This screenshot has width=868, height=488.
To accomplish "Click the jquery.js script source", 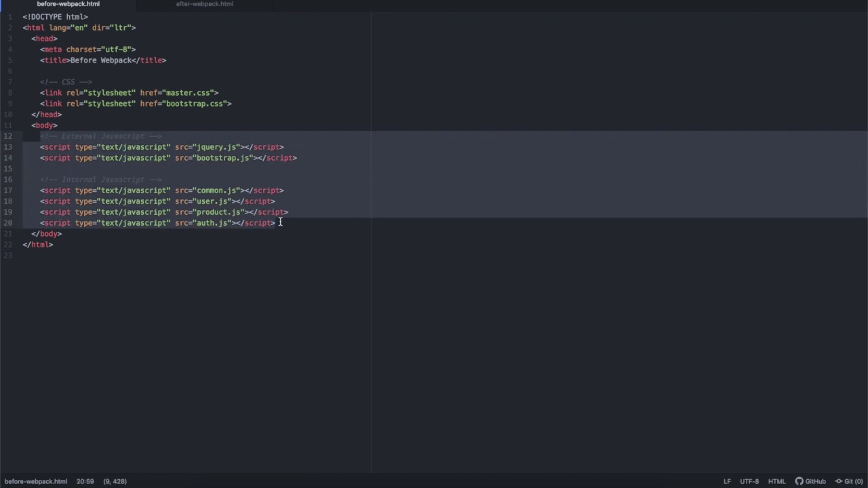I will click(x=216, y=147).
